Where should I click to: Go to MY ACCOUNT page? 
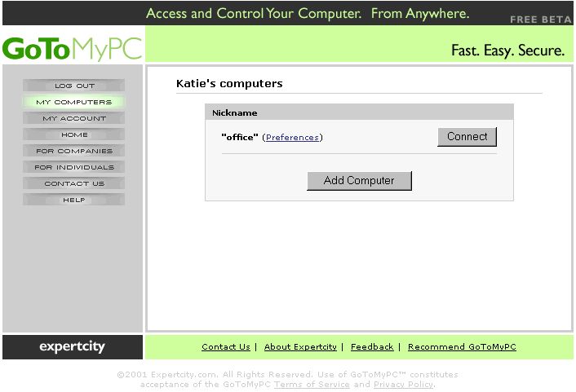pos(74,118)
